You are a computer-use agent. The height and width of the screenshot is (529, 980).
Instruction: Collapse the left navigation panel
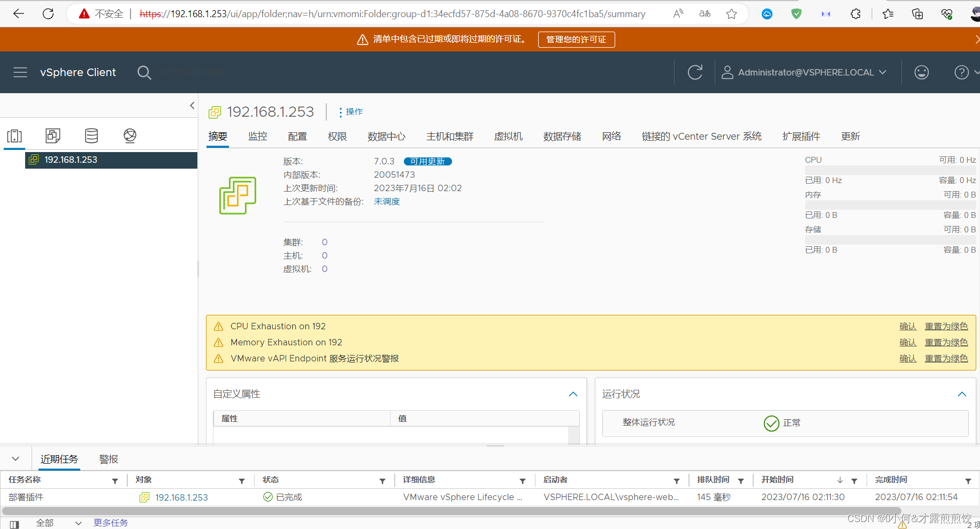192,105
